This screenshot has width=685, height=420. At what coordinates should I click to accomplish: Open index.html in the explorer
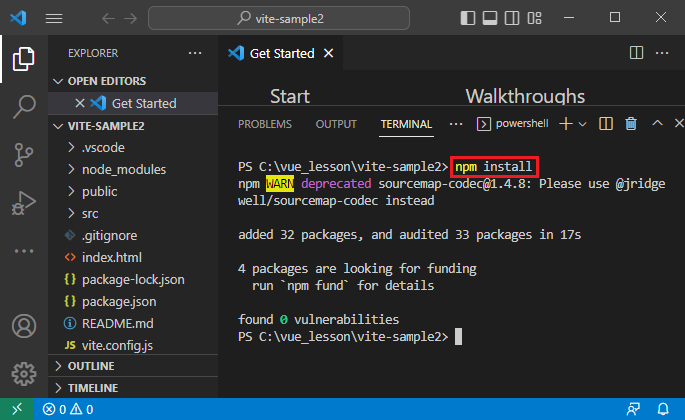[133, 257]
